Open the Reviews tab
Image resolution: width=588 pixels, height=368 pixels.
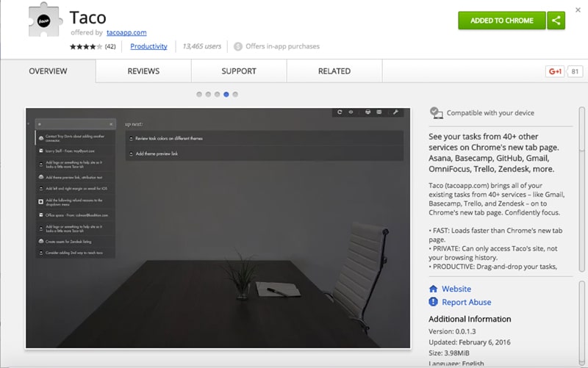tap(143, 71)
